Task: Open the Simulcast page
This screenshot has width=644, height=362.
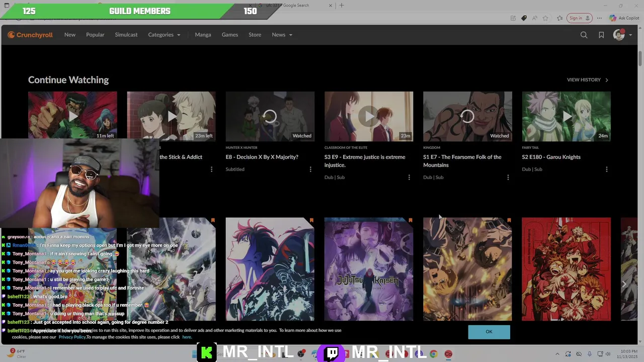Action: [x=126, y=35]
